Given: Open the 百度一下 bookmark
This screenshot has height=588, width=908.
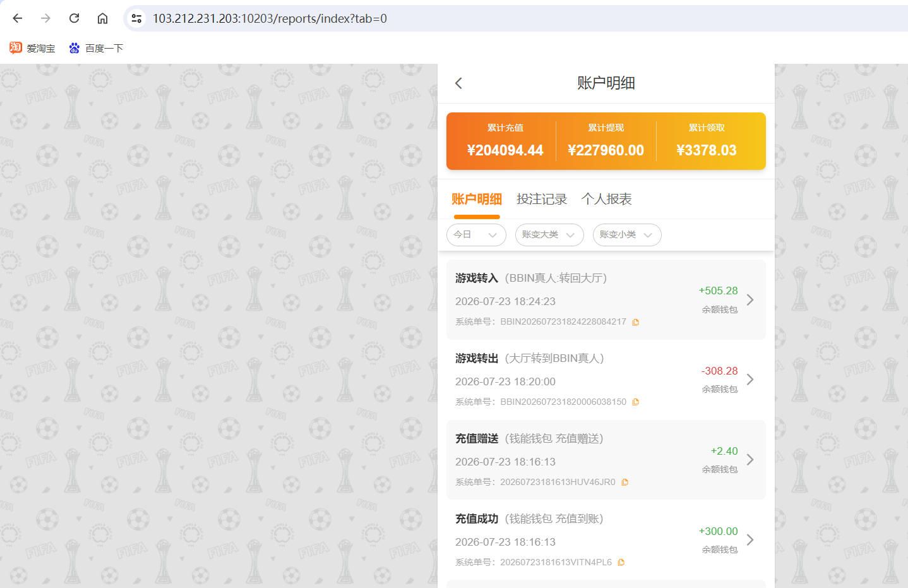Looking at the screenshot, I should 96,48.
